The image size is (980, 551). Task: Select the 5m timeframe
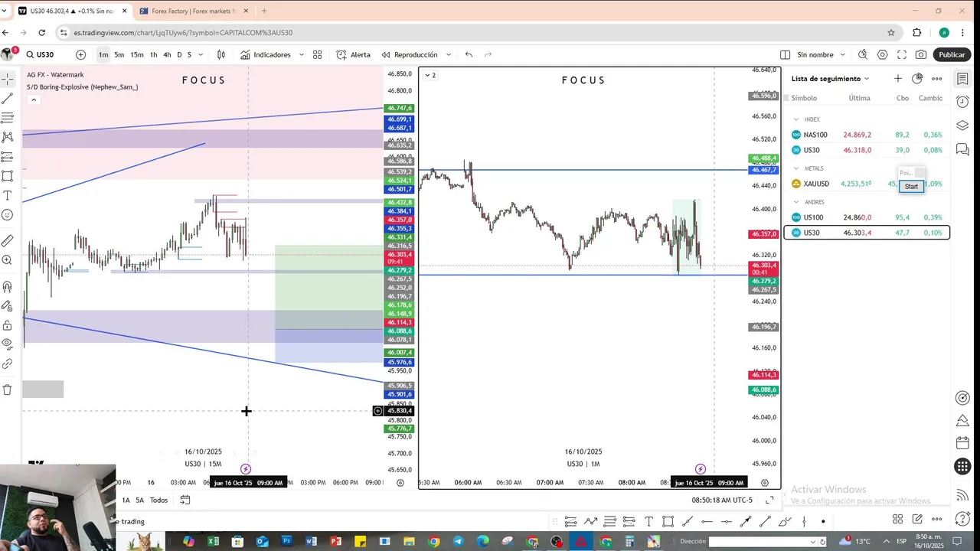click(x=119, y=54)
